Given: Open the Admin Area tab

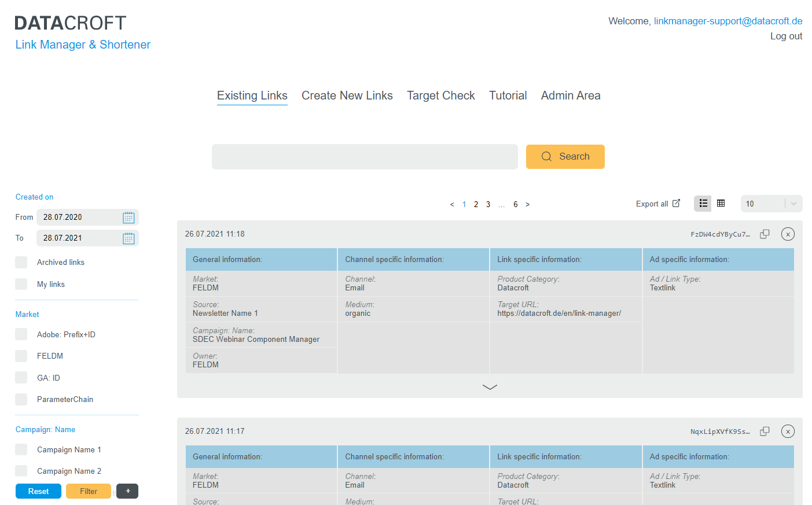Looking at the screenshot, I should click(x=571, y=96).
